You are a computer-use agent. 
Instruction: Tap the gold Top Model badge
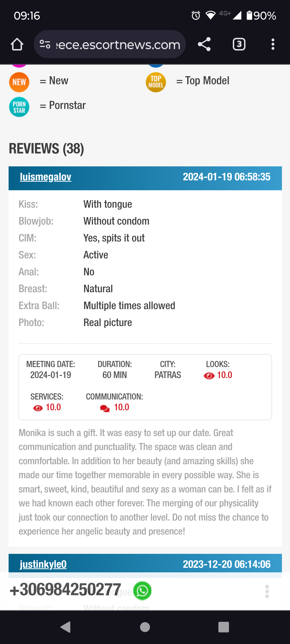(x=156, y=82)
